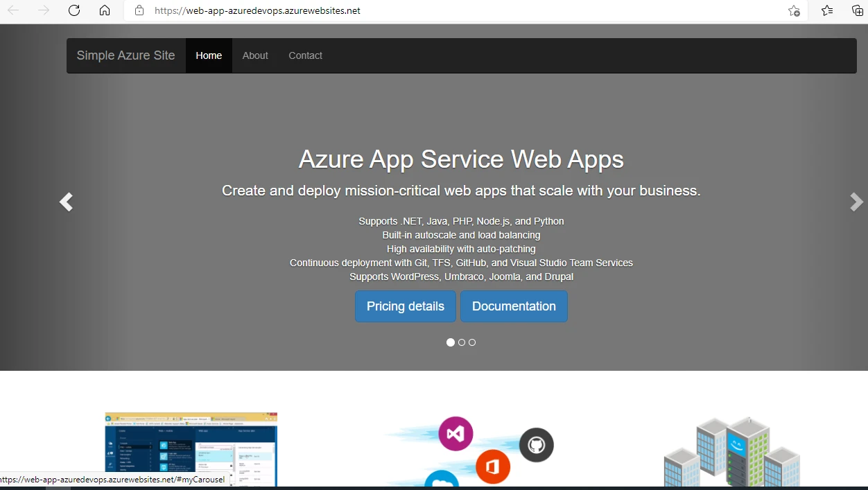
Task: Click the GitHub octocat logo
Action: click(536, 445)
